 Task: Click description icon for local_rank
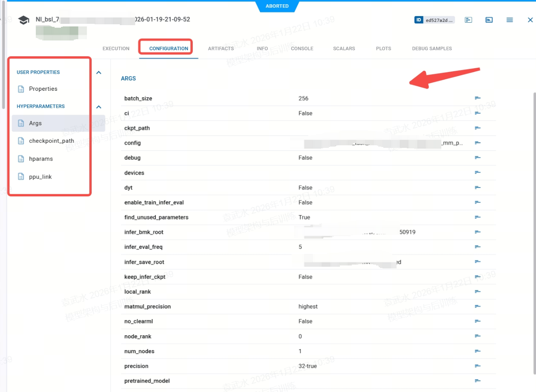[x=478, y=292]
